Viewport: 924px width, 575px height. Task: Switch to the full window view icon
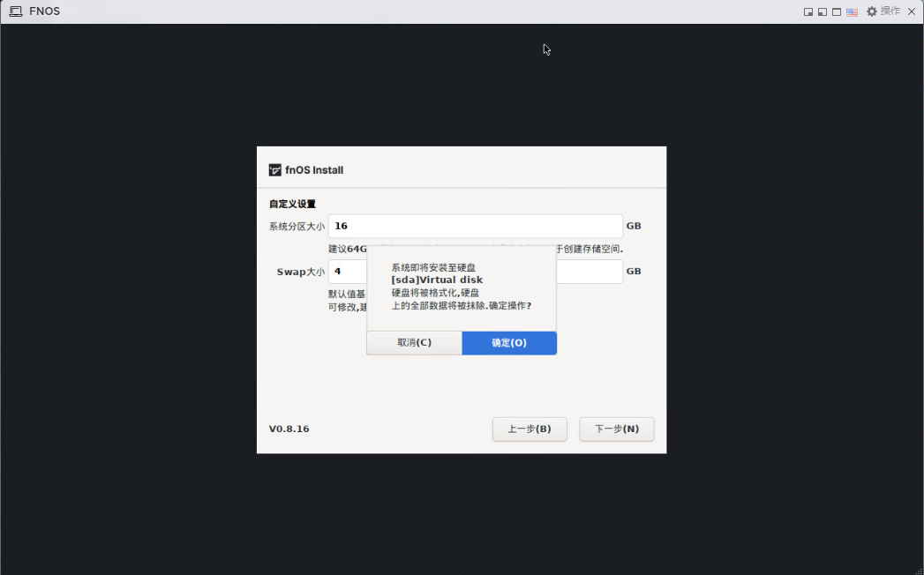tap(836, 11)
